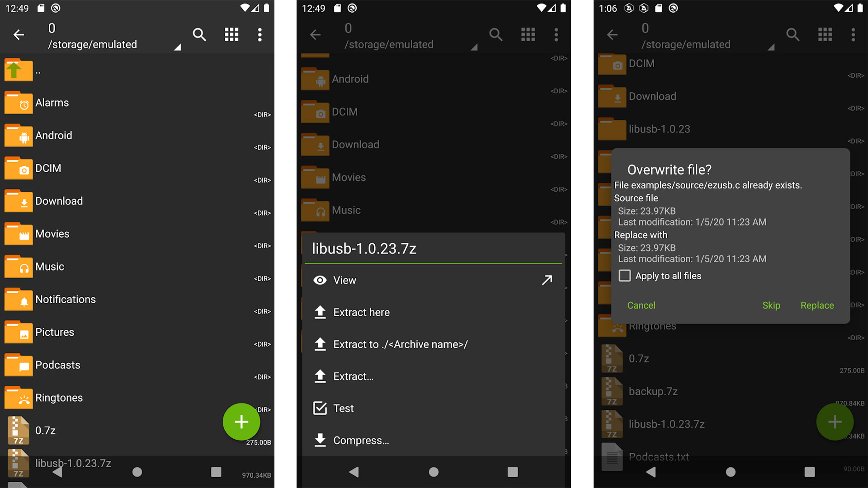Tap the back arrow navigation icon
This screenshot has height=488, width=868.
[19, 34]
